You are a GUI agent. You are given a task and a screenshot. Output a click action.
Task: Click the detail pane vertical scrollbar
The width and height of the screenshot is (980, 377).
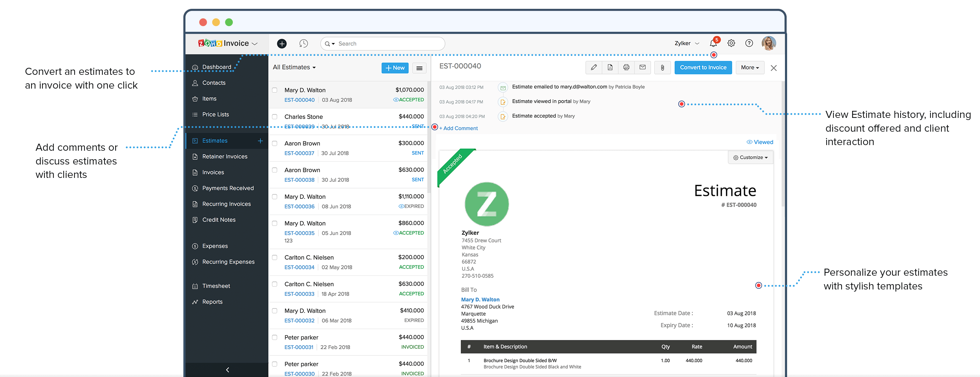pos(783,144)
